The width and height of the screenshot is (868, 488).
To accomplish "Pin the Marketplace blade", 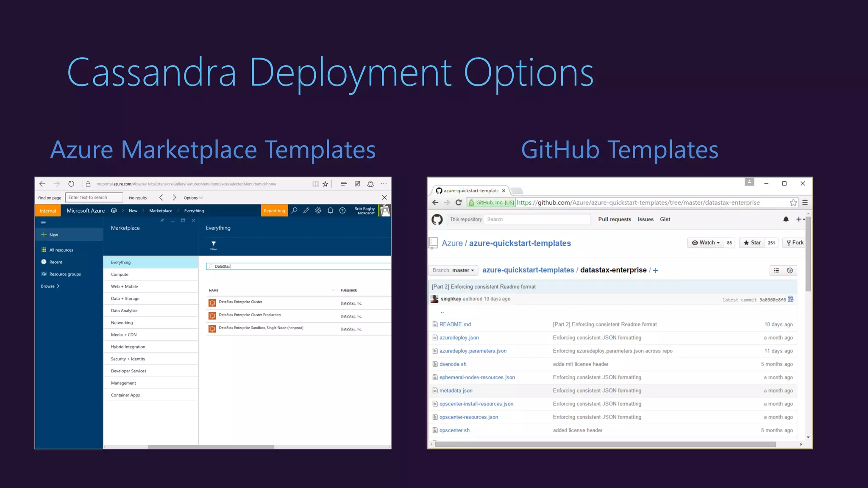I will (x=162, y=221).
